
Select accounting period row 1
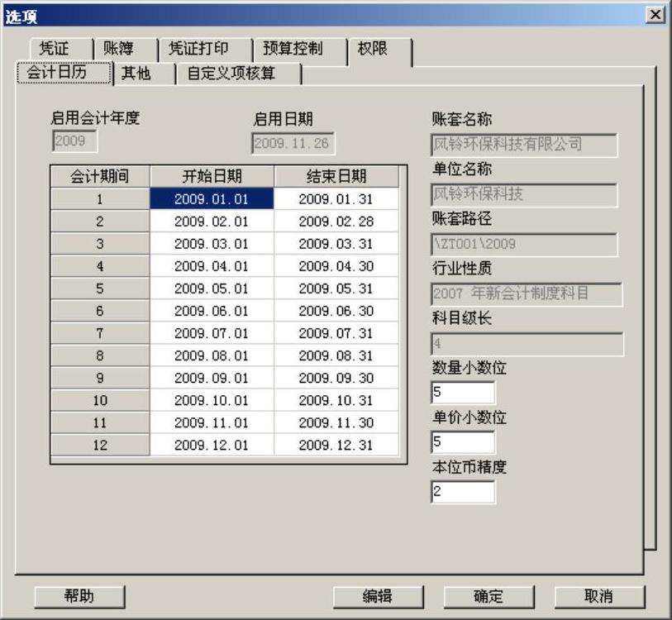click(x=100, y=199)
